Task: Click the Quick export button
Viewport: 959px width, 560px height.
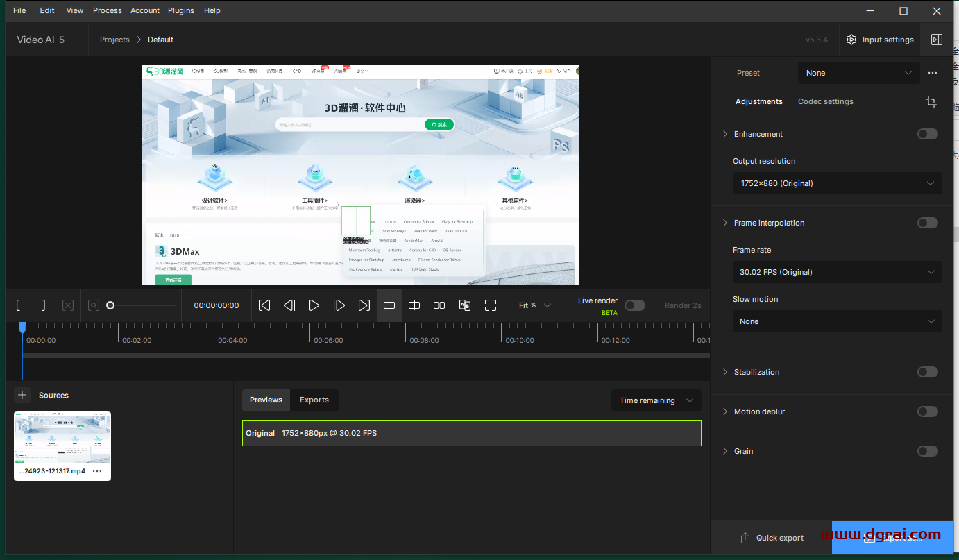Action: coord(771,538)
